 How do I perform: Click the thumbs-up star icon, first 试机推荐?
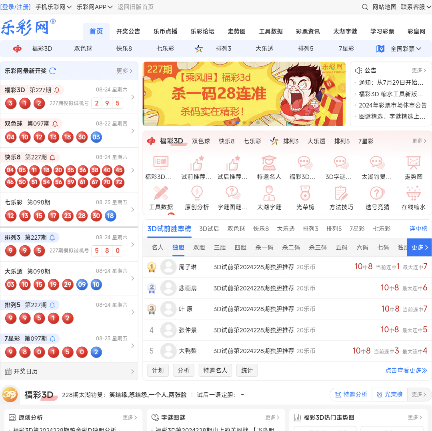click(196, 163)
